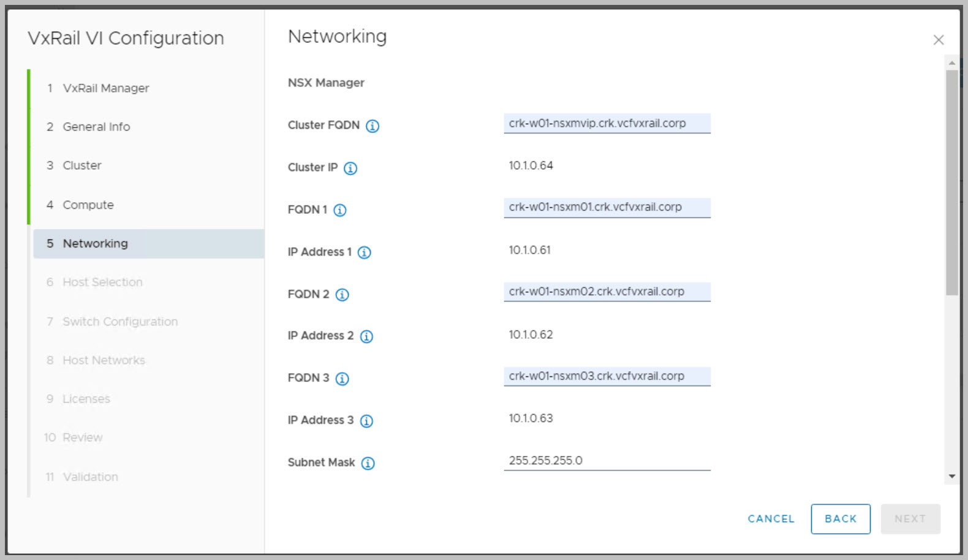Click the scrollbar down arrow

point(951,476)
